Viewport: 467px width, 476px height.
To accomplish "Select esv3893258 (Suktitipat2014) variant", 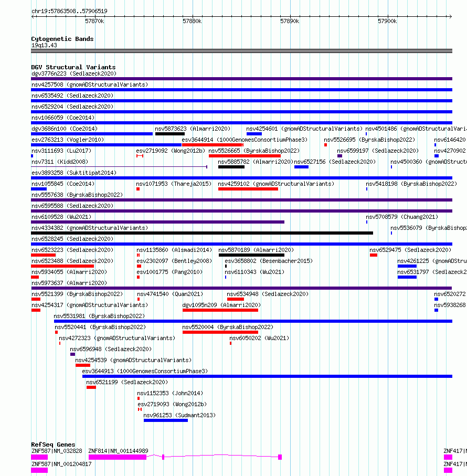I will pos(74,173).
